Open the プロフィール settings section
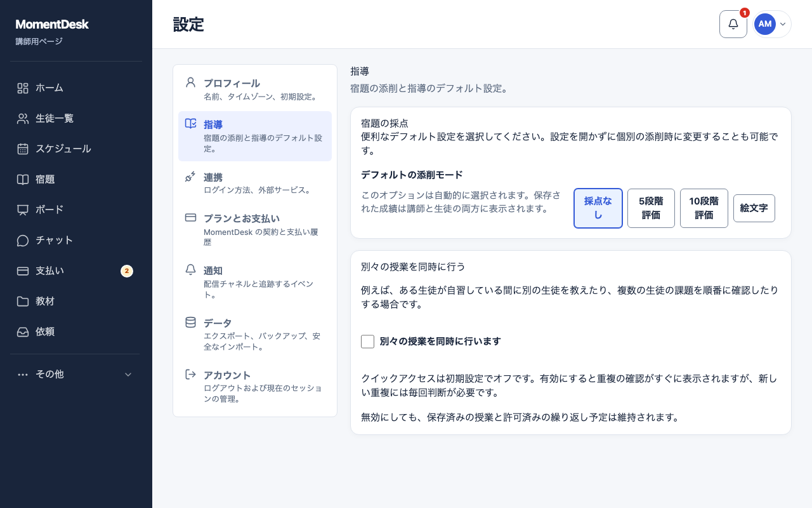 pos(255,90)
